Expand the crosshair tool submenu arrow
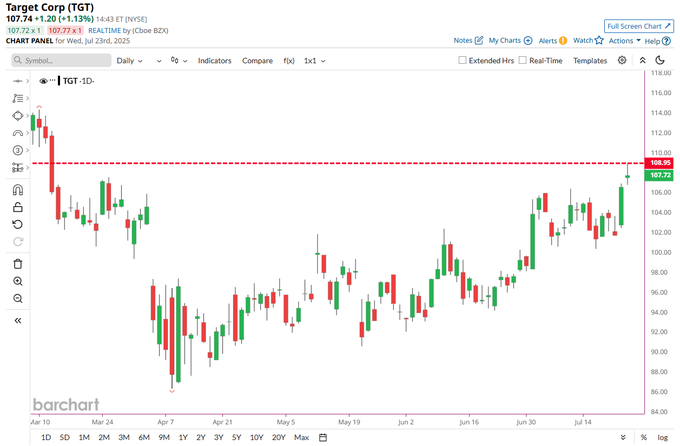Screen dimensions: 680x446 click(x=27, y=81)
